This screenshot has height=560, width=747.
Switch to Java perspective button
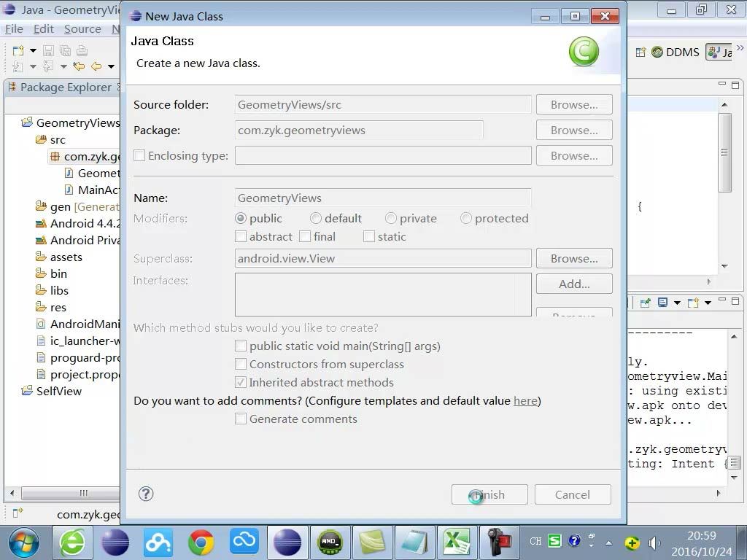pyautogui.click(x=720, y=52)
